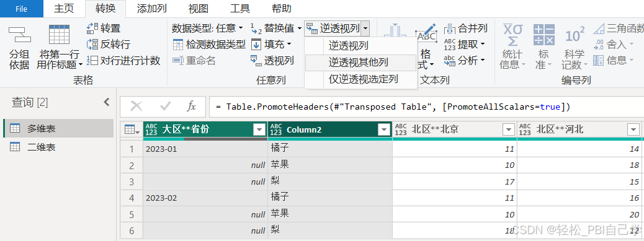The width and height of the screenshot is (644, 241).
Task: Open filter dropdown for 北区**北京 column
Action: [x=509, y=130]
